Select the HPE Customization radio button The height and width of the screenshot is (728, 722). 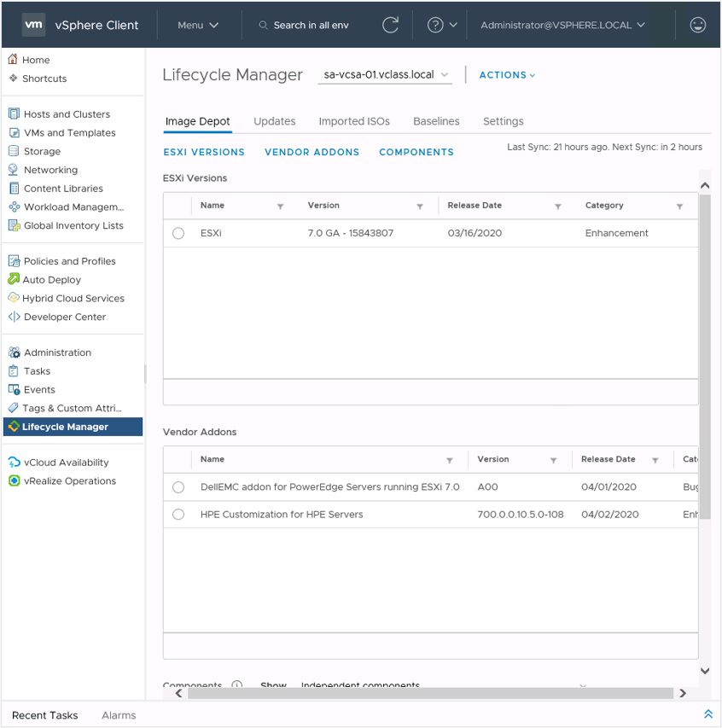[x=178, y=515]
